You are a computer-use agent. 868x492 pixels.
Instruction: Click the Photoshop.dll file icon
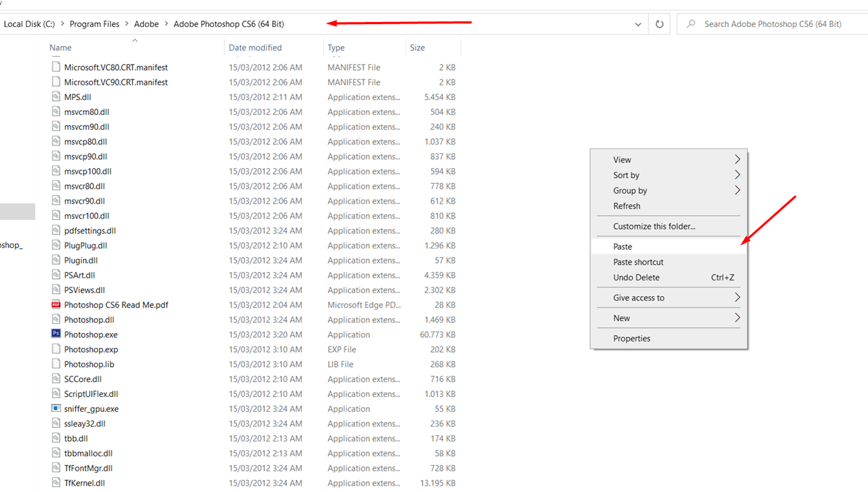point(56,319)
